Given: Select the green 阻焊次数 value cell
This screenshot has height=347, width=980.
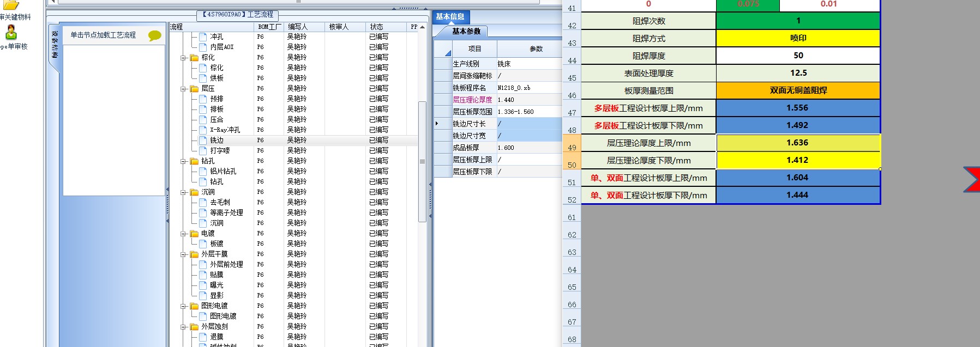Looking at the screenshot, I should pos(798,21).
